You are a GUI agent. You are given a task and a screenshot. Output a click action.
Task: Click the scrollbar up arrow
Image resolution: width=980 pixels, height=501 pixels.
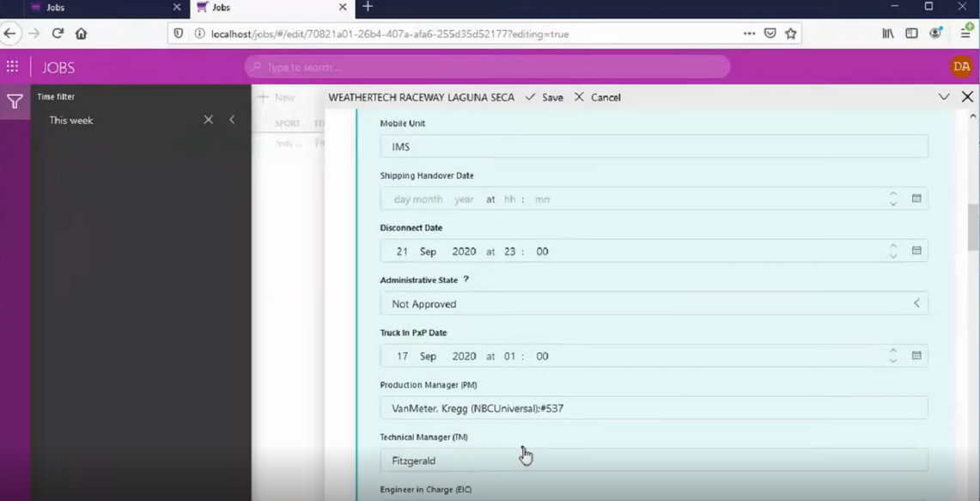[x=972, y=116]
